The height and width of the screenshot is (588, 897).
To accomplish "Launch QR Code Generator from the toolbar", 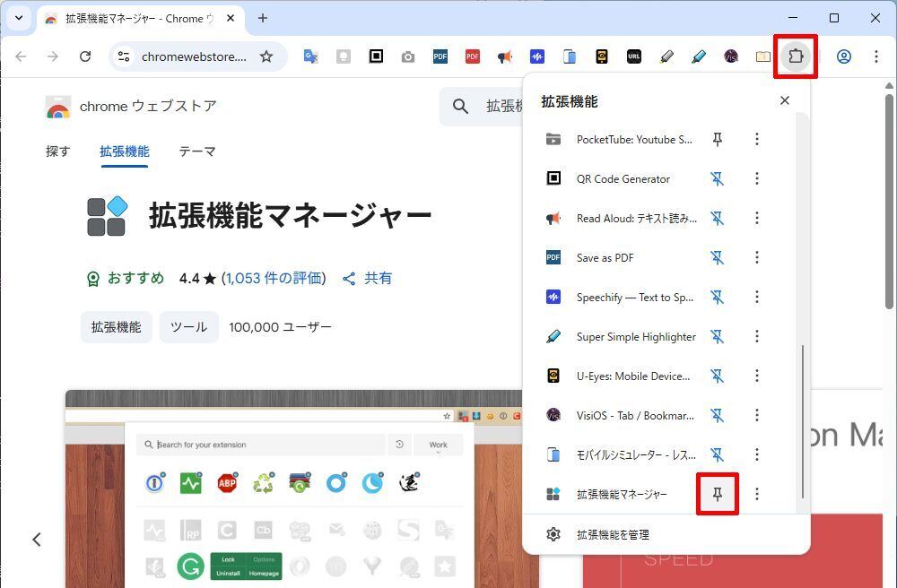I will point(376,56).
